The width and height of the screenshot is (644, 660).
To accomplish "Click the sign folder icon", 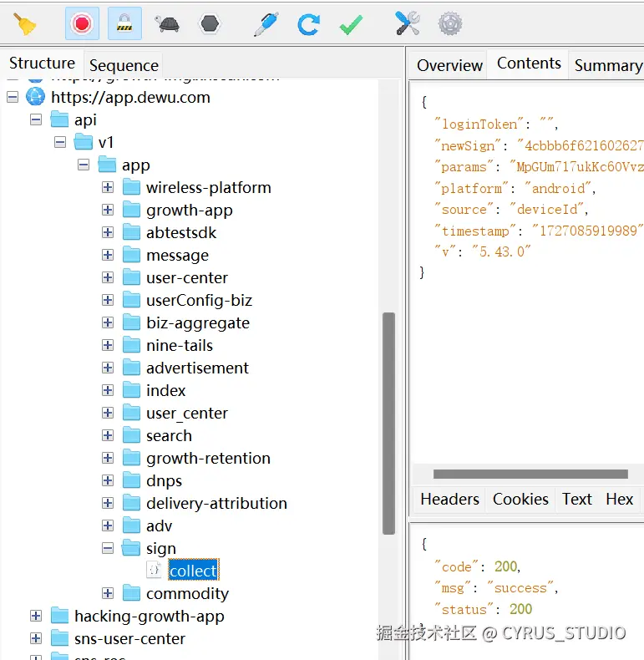I will 131,547.
